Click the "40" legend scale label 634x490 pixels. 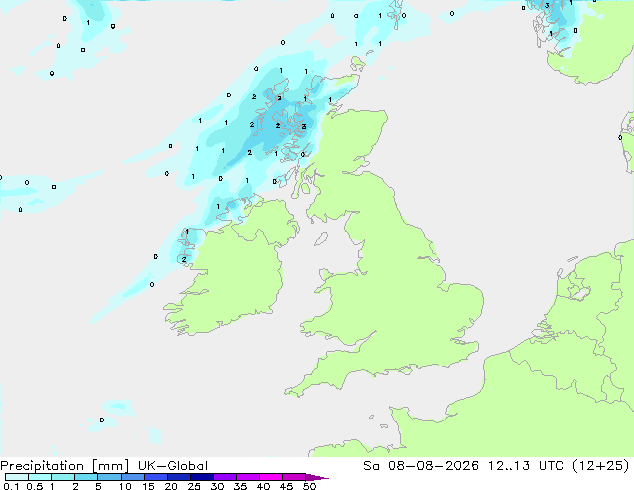(263, 486)
